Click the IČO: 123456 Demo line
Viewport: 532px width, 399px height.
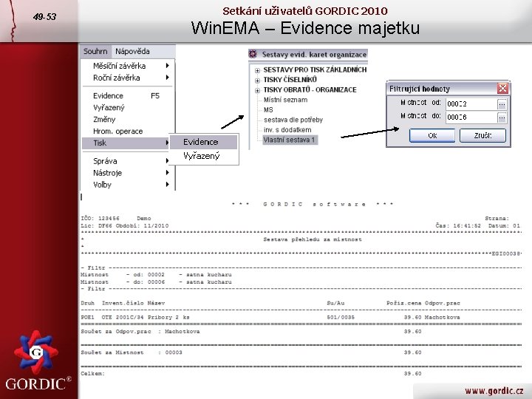pyautogui.click(x=116, y=219)
